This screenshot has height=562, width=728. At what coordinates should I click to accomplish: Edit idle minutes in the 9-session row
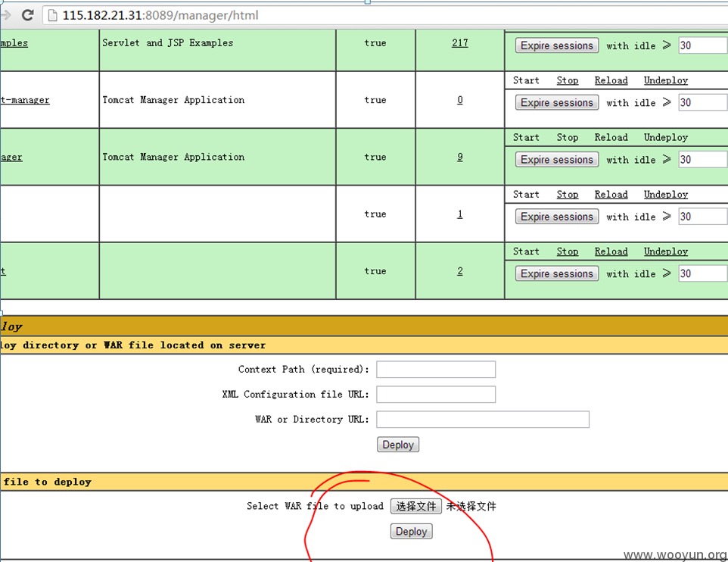(x=703, y=160)
